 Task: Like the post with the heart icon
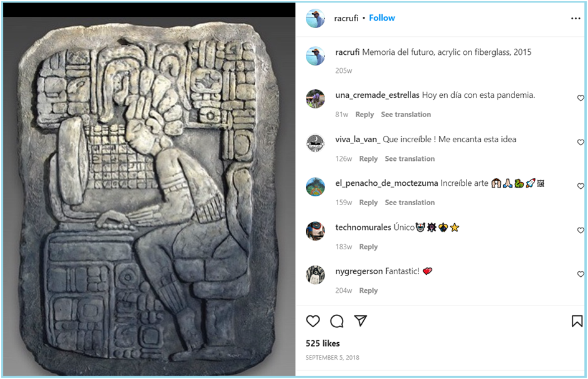click(313, 321)
